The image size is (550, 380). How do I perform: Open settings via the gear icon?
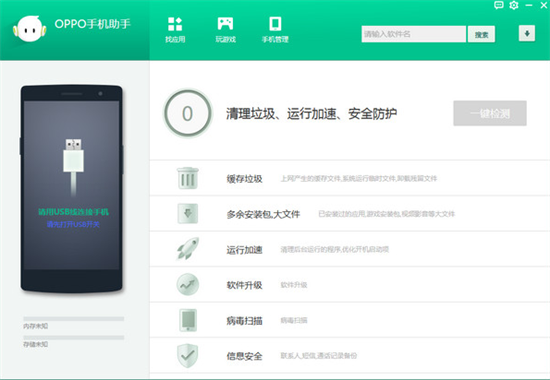[x=514, y=5]
